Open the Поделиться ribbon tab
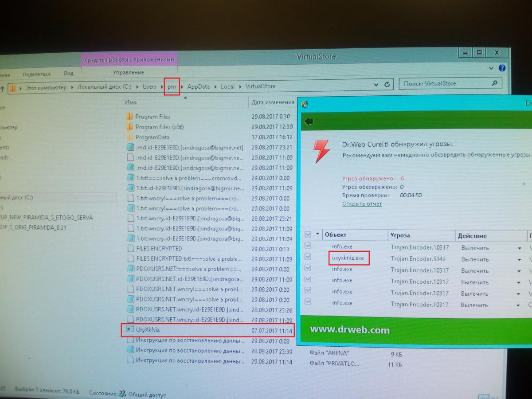The image size is (532, 399). 37,74
